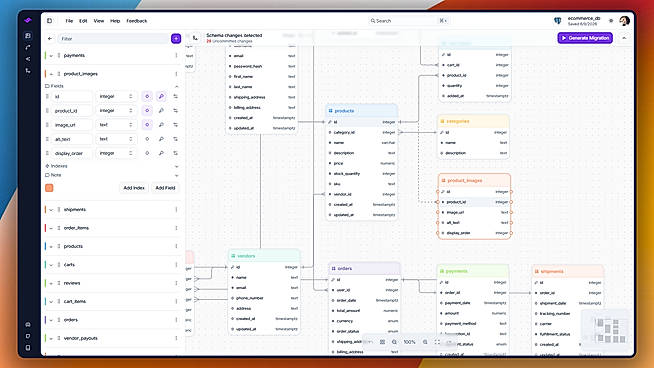The height and width of the screenshot is (368, 654).
Task: Click the schema changes branch icon
Action: (195, 38)
